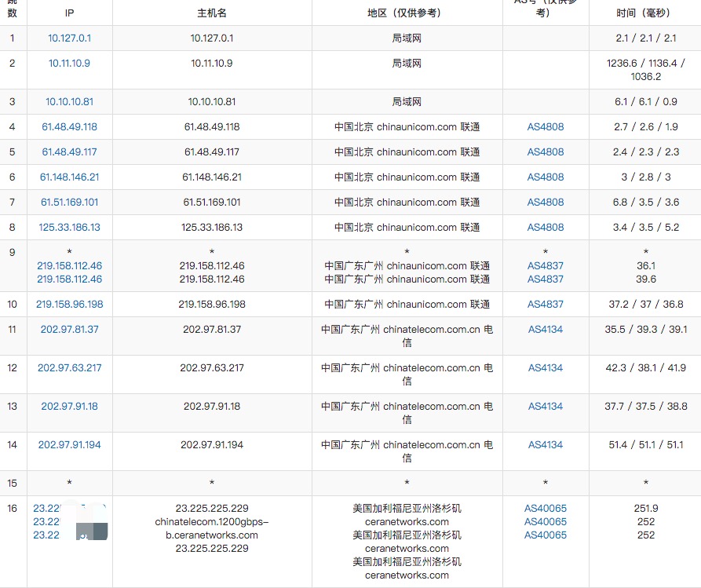Image resolution: width=701 pixels, height=588 pixels.
Task: Open the 10.11.10.9 link in the IP column
Action: point(69,63)
